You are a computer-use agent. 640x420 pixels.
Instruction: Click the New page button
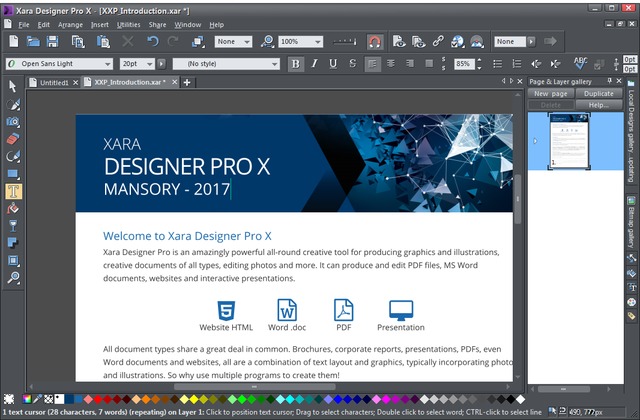(551, 93)
